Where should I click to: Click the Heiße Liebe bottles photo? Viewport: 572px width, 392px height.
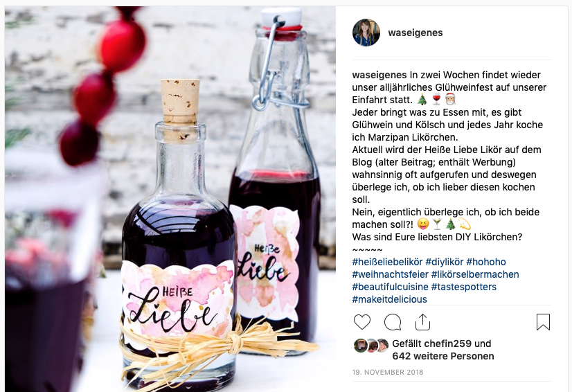[x=170, y=199]
